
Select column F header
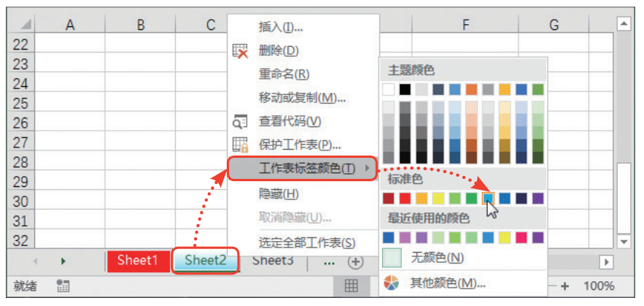click(x=465, y=25)
